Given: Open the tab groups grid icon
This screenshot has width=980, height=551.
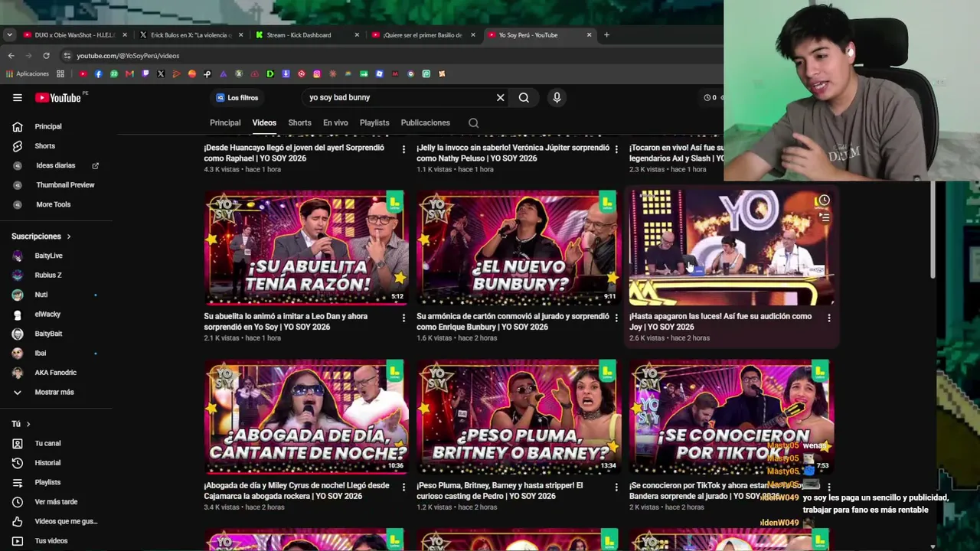Looking at the screenshot, I should coord(60,74).
